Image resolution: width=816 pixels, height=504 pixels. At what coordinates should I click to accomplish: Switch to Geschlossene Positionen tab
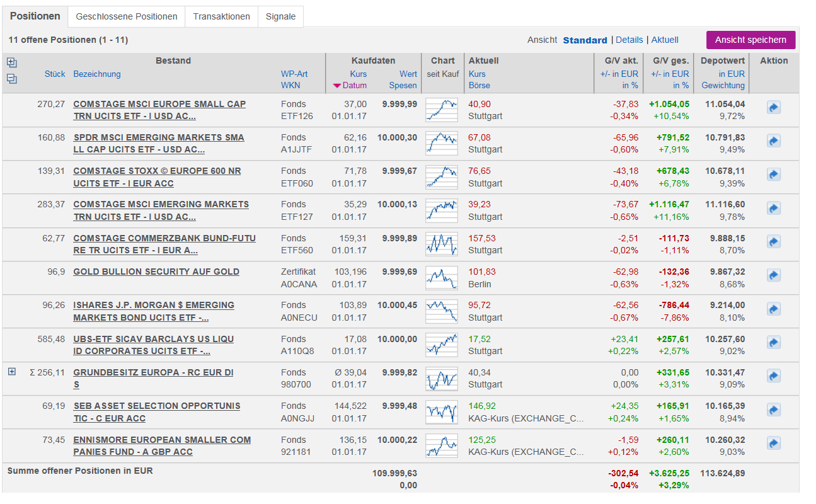tap(127, 17)
